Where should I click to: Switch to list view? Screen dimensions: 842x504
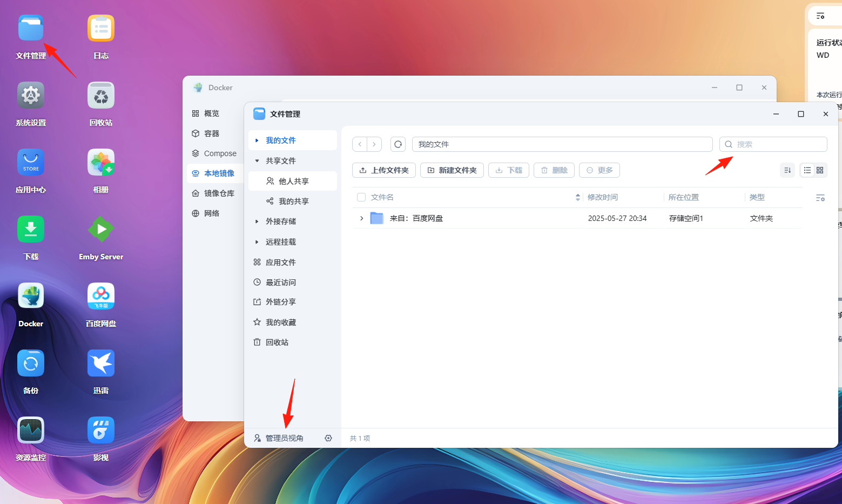[x=807, y=170]
